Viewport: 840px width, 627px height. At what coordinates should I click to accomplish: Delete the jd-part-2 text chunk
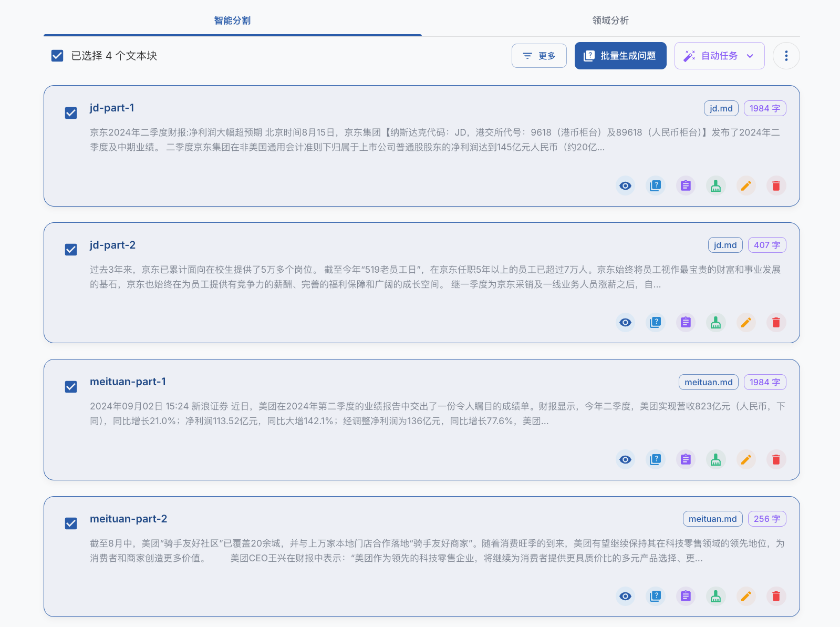click(x=776, y=322)
